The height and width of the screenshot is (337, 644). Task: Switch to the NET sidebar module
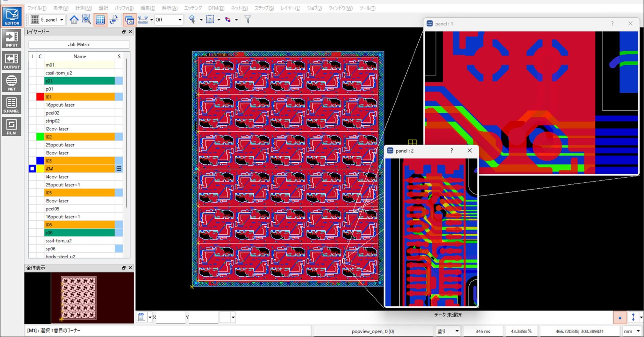(12, 82)
